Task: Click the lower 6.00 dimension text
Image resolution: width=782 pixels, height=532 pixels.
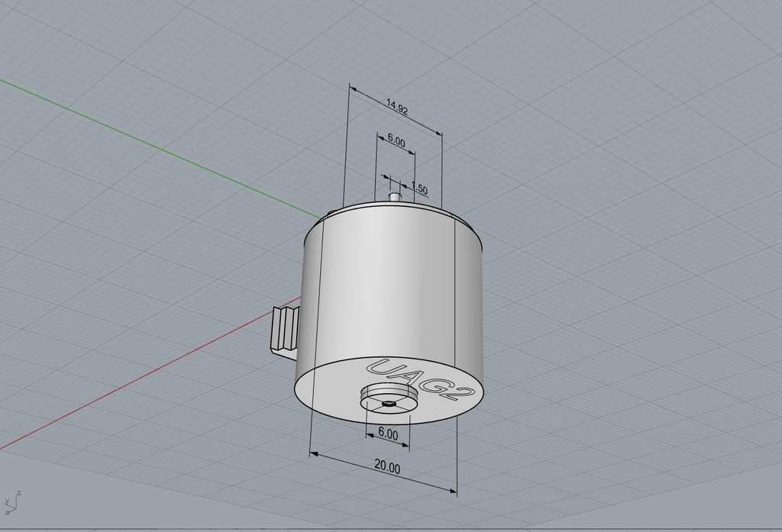Action: [388, 433]
